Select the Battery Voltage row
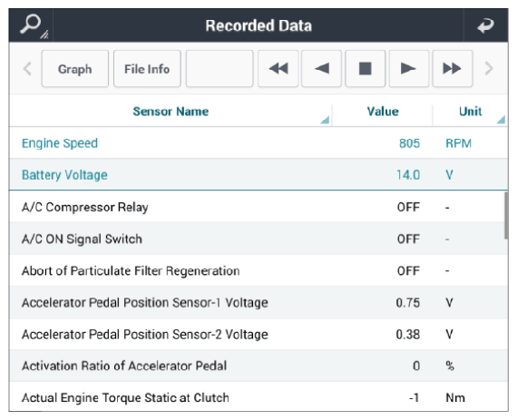 (258, 175)
